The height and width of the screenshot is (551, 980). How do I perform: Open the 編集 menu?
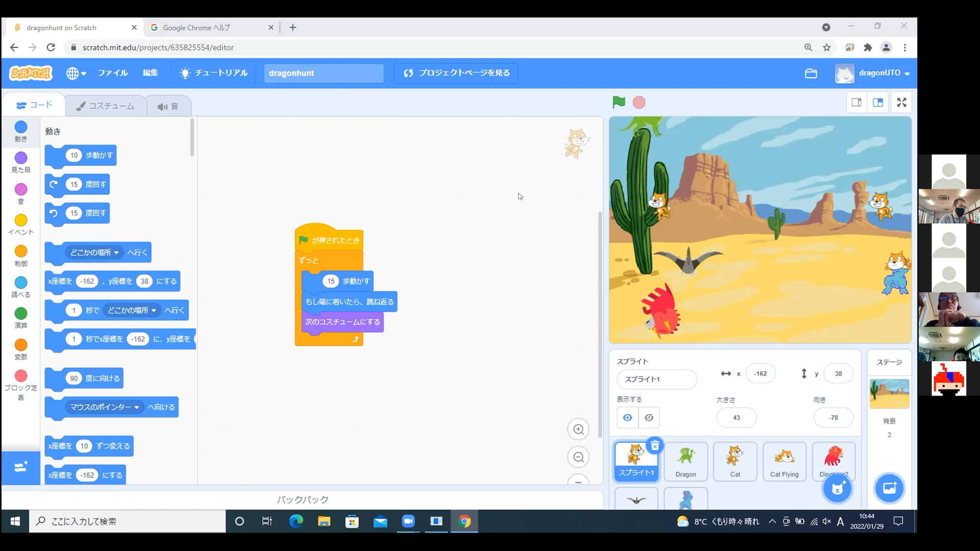(x=150, y=73)
